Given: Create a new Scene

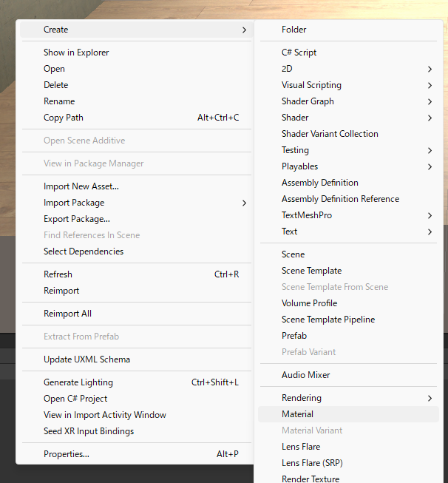Looking at the screenshot, I should (x=348, y=254).
